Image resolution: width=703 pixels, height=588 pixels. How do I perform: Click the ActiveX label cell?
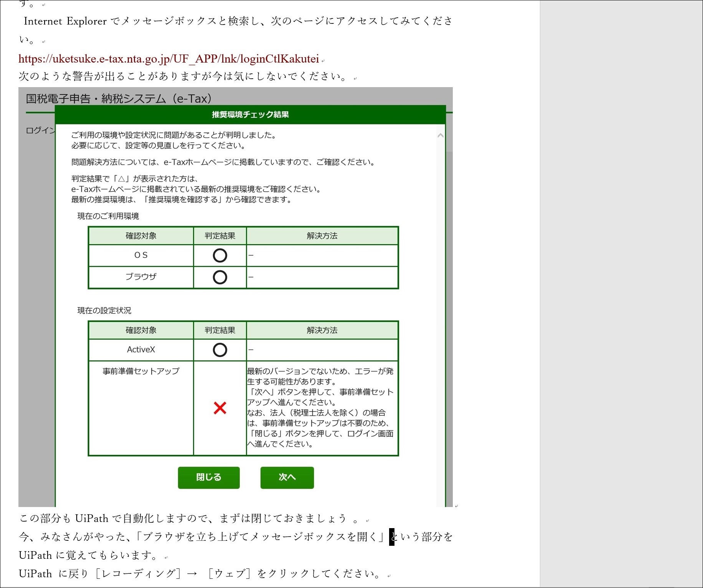[x=141, y=350]
